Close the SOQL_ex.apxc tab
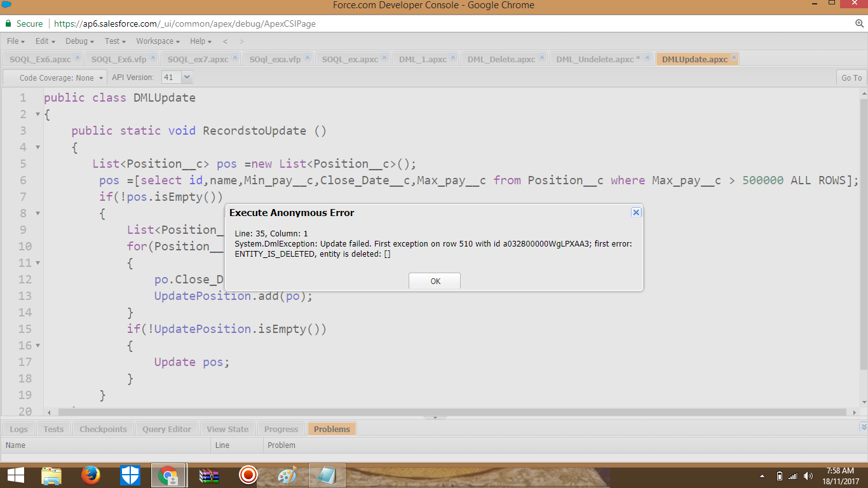Viewport: 868px width, 488px height. click(385, 57)
